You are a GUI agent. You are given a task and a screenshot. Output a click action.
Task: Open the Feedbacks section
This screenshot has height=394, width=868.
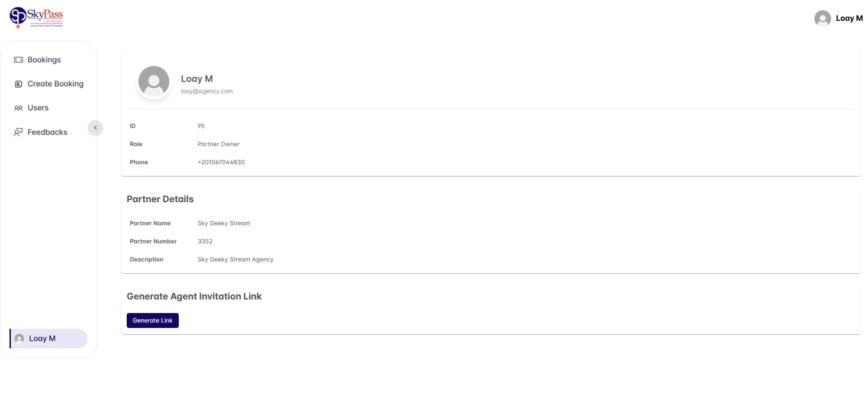(x=47, y=132)
